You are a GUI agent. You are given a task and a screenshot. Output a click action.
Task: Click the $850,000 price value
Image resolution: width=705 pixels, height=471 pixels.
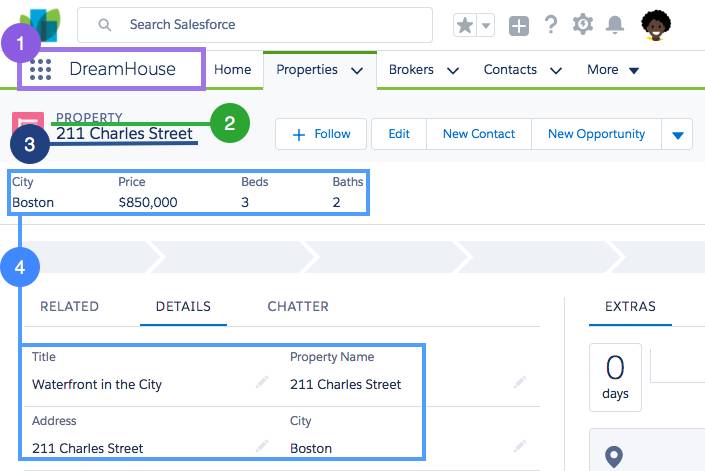tap(148, 202)
